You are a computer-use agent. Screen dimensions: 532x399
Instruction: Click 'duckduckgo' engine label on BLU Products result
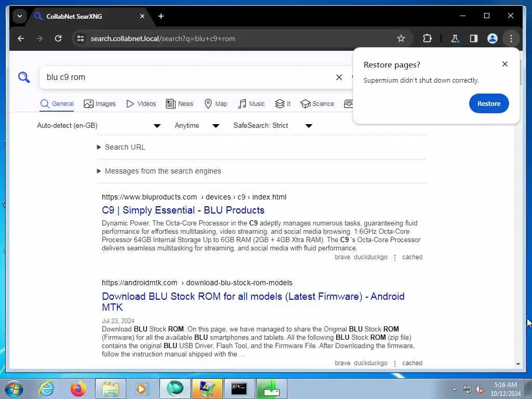tap(370, 257)
